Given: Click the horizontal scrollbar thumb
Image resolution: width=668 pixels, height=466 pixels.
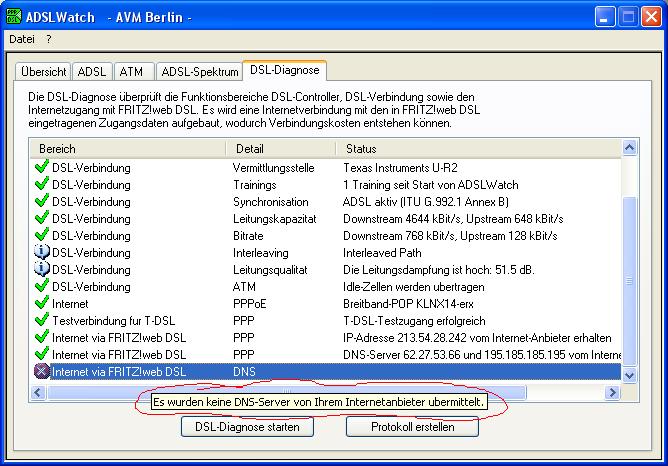Looking at the screenshot, I should [x=287, y=392].
